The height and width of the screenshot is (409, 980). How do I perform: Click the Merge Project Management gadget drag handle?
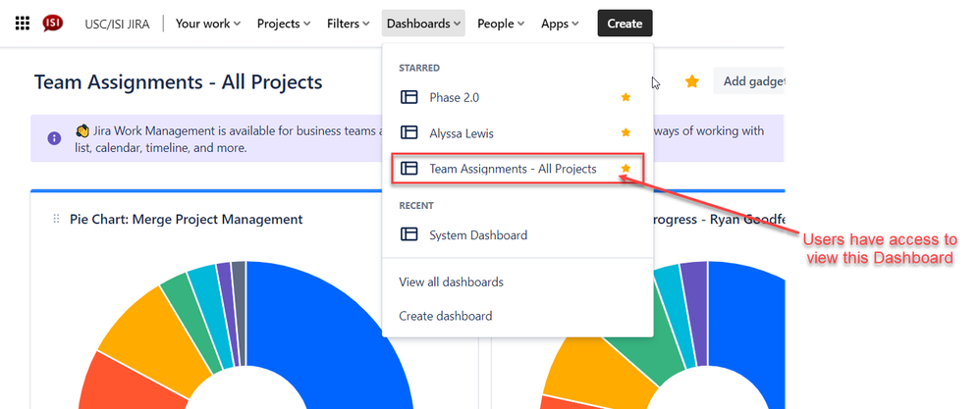coord(56,219)
